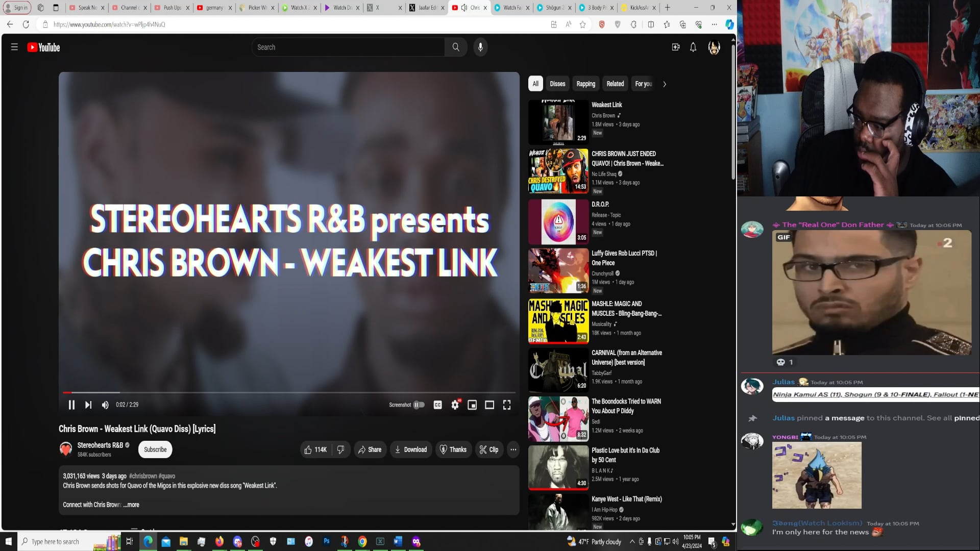Switch to miniplayer mode
Viewport: 980px width, 551px height.
pos(472,405)
